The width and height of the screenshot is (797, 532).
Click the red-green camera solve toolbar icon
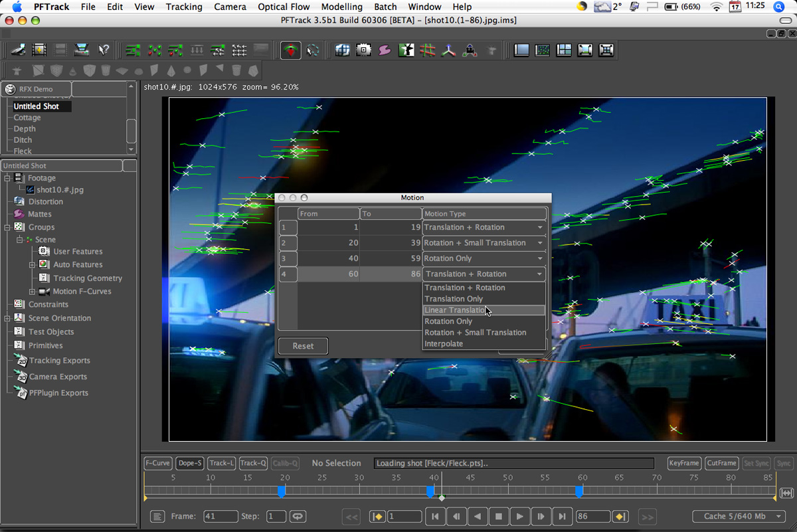290,50
